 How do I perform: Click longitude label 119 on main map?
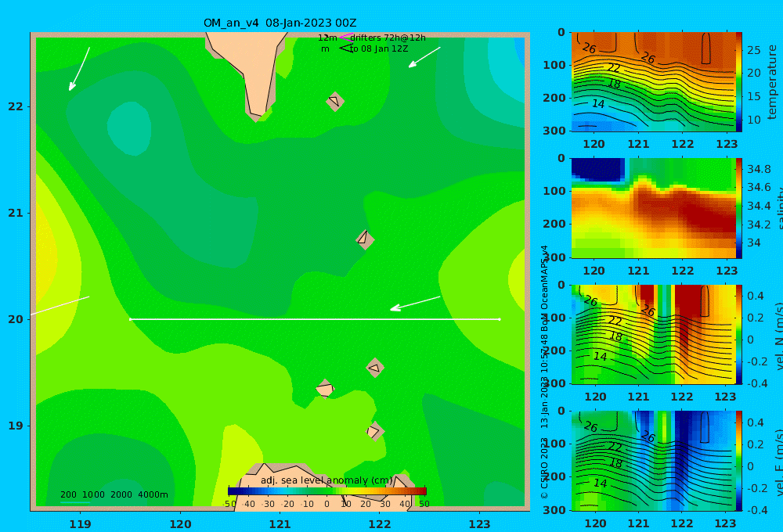click(x=81, y=524)
